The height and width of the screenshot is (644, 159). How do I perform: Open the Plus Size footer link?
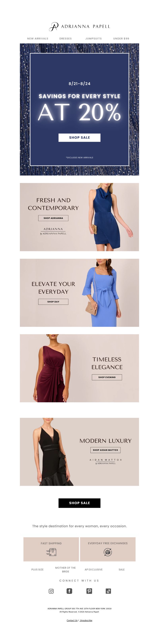pos(37,569)
